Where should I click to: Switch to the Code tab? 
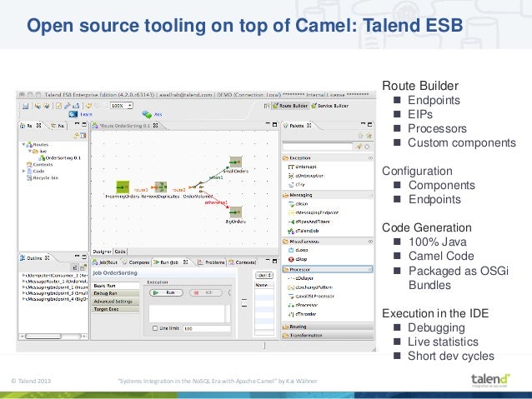pyautogui.click(x=120, y=252)
